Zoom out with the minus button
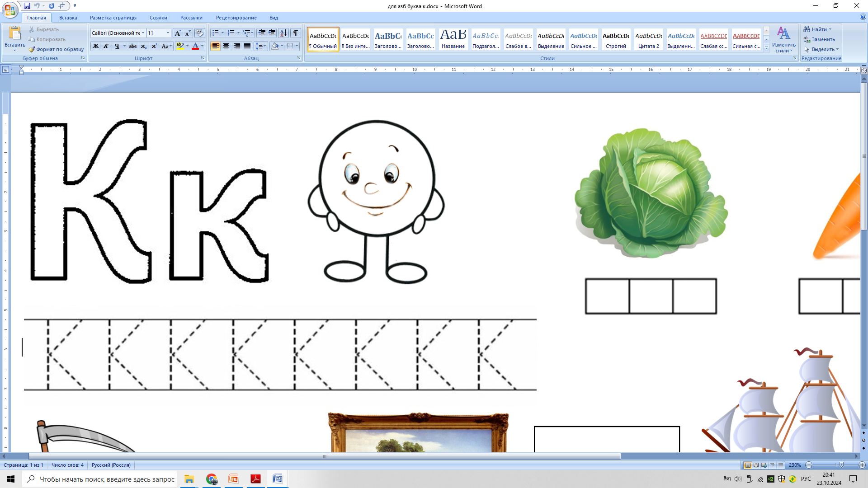 809,465
